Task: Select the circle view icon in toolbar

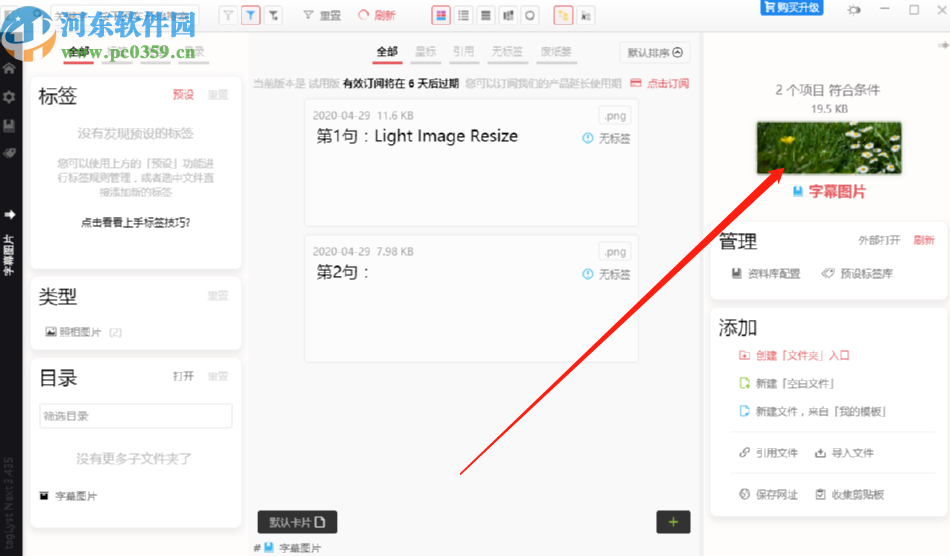Action: [x=530, y=15]
